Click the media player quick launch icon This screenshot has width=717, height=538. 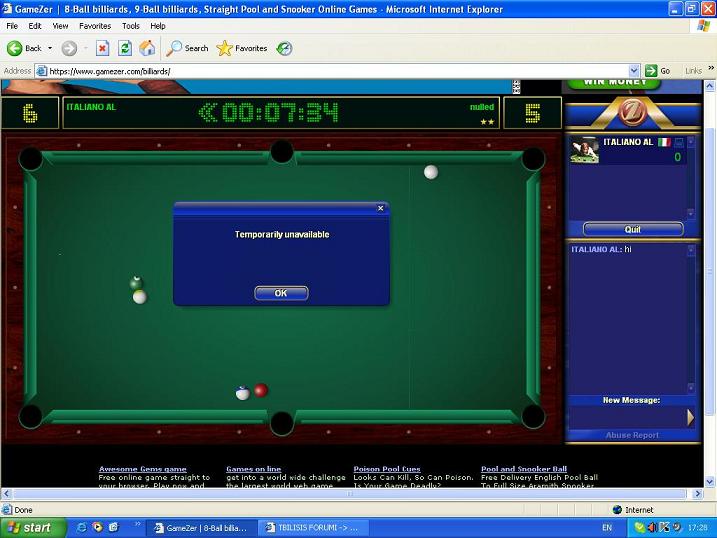(97, 527)
